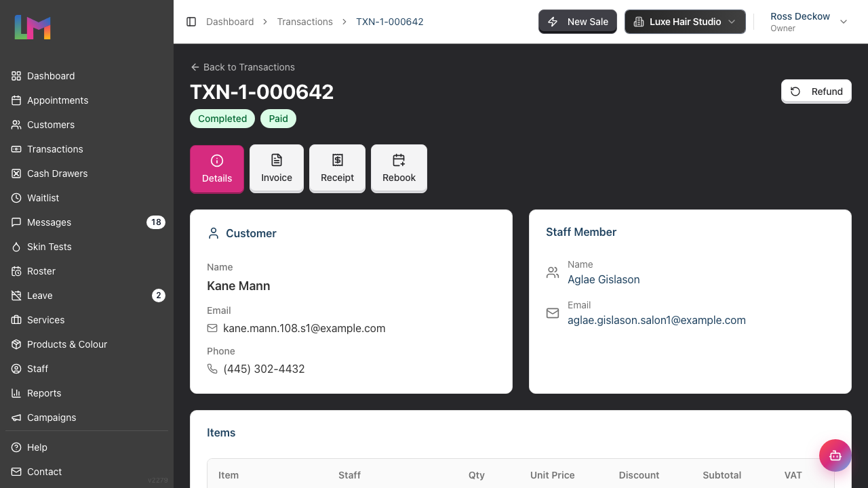The width and height of the screenshot is (868, 488).
Task: Click the Roster calendar icon
Action: pos(16,271)
